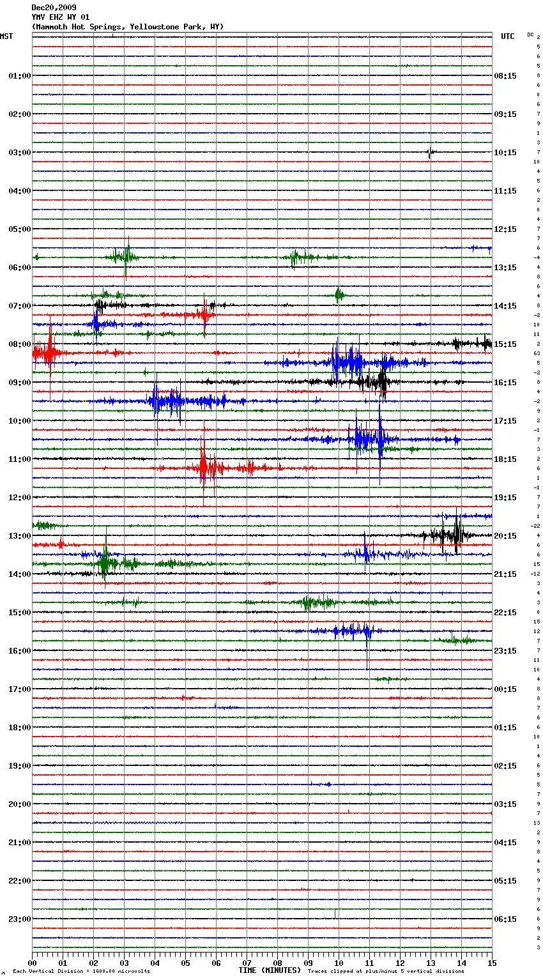This screenshot has height=980, width=543.
Task: Click the "04:00" MST time label
Action: [x=20, y=191]
